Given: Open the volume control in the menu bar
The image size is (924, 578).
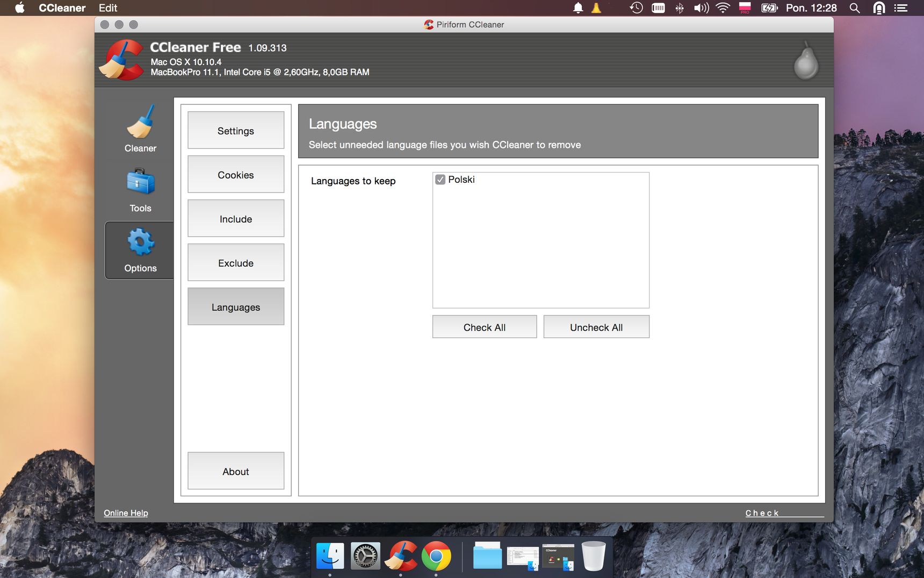Looking at the screenshot, I should (701, 8).
